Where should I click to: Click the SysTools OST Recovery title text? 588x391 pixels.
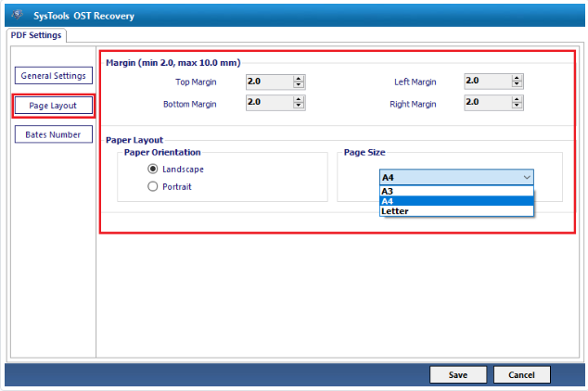(83, 16)
